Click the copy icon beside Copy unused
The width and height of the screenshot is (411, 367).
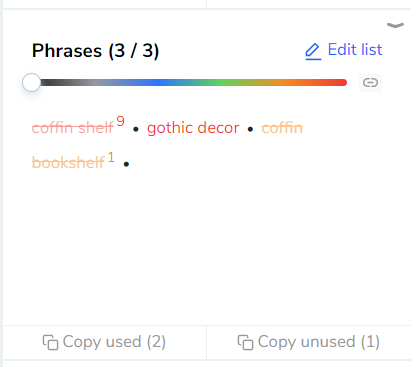coord(245,342)
